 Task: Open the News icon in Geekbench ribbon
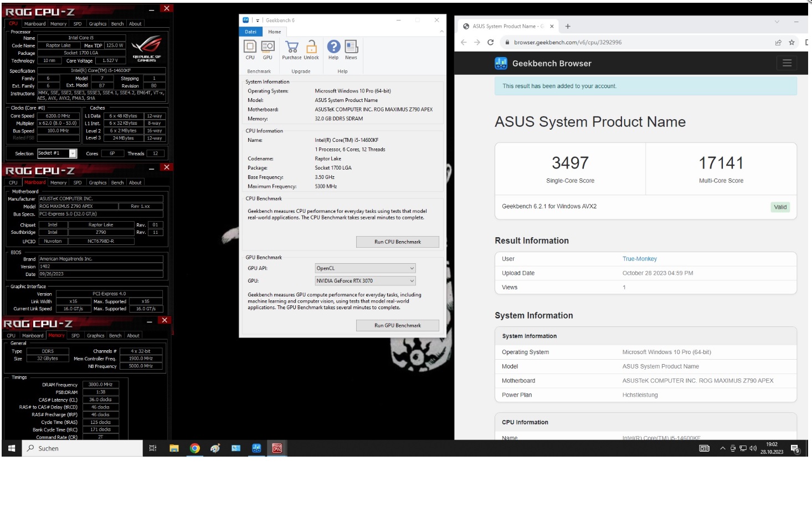coord(351,50)
